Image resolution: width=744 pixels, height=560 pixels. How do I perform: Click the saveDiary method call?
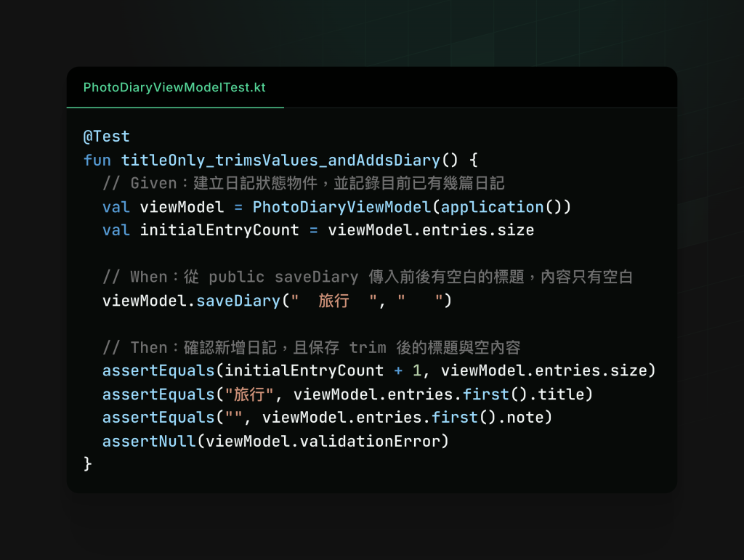tap(238, 301)
